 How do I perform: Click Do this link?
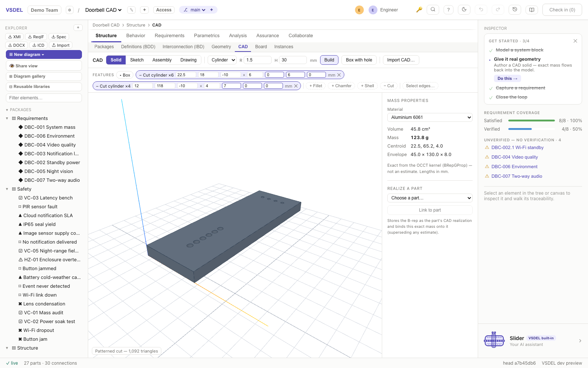[x=507, y=78]
